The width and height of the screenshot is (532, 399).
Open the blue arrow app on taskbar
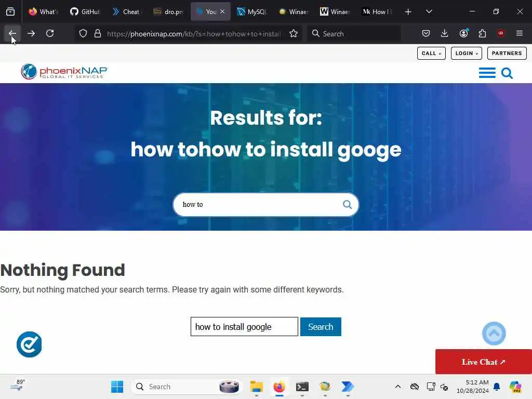tap(348, 387)
